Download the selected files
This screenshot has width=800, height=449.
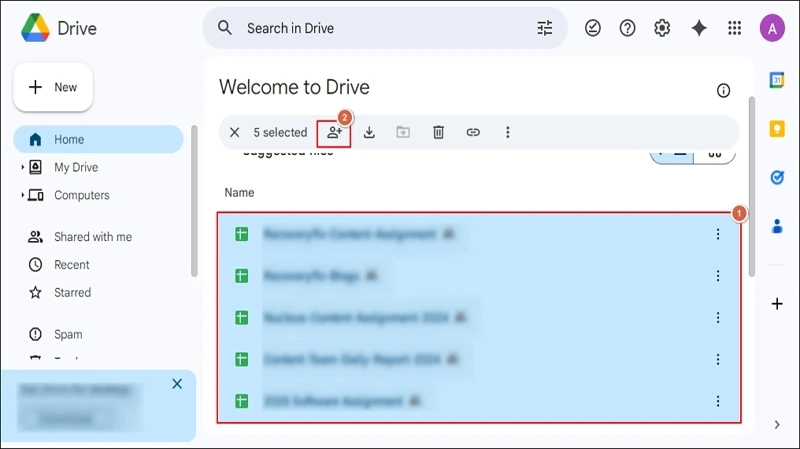point(369,133)
